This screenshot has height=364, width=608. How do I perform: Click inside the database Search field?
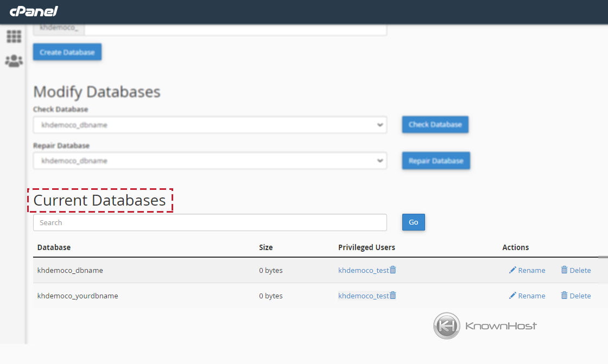coord(210,222)
